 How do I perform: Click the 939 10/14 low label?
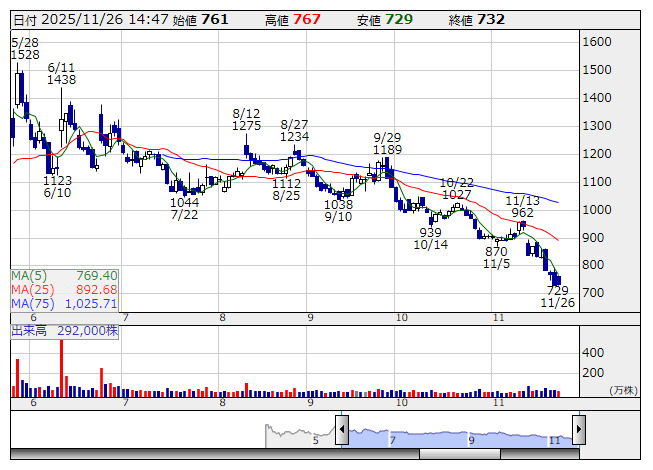coord(431,238)
